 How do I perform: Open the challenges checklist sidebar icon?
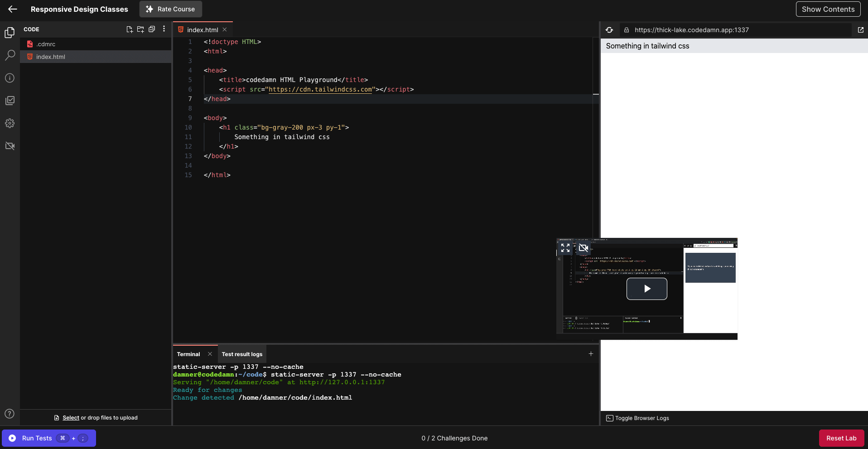tap(10, 101)
